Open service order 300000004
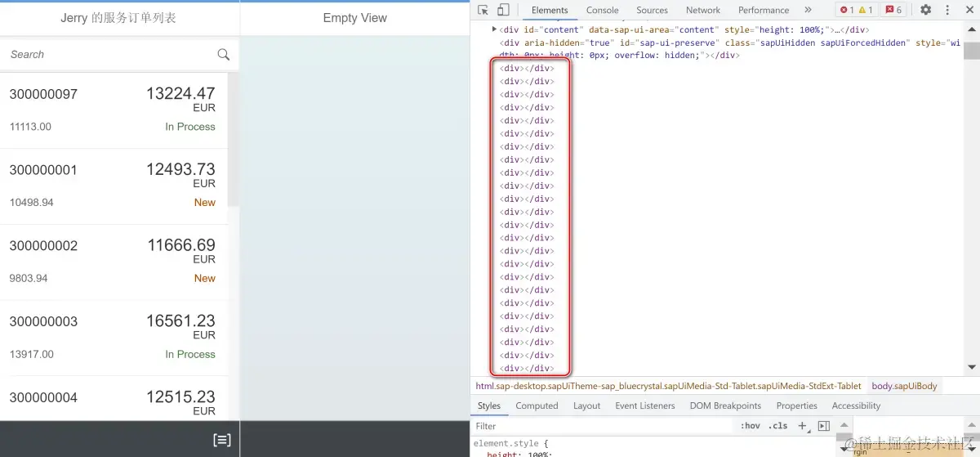 point(114,399)
